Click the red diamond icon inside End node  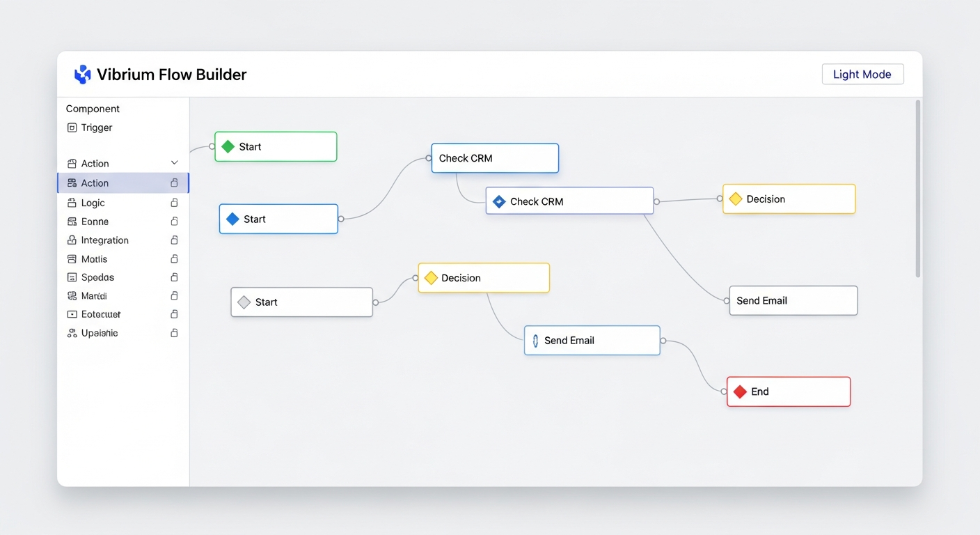[x=740, y=391]
